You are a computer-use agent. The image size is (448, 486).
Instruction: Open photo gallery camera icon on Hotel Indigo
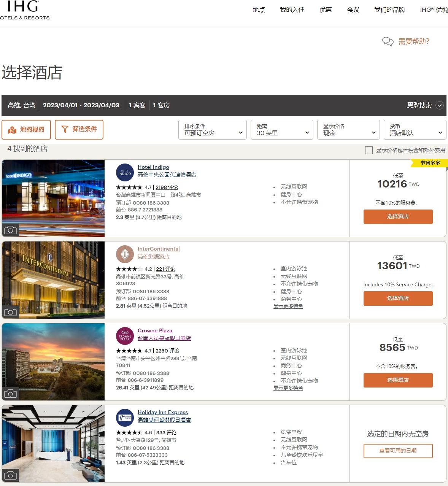[11, 230]
